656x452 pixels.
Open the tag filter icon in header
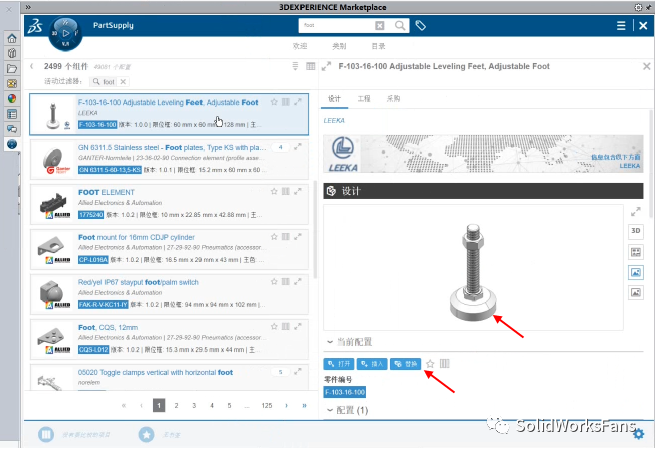[420, 26]
